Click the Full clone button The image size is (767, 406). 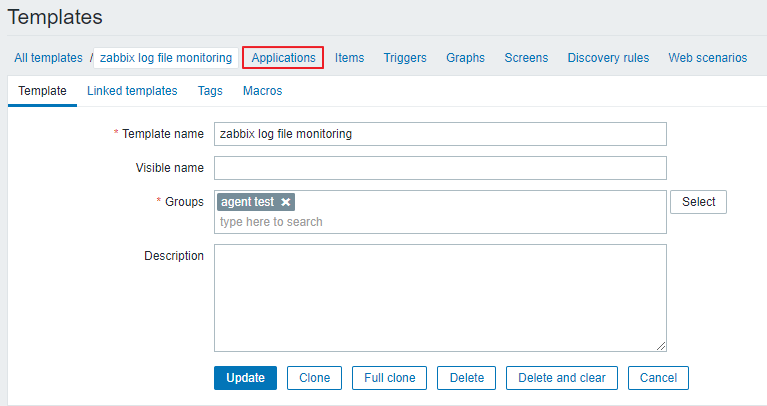click(x=389, y=378)
